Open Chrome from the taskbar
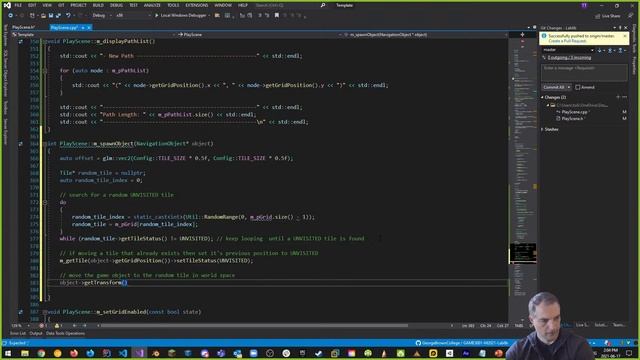 (41, 353)
